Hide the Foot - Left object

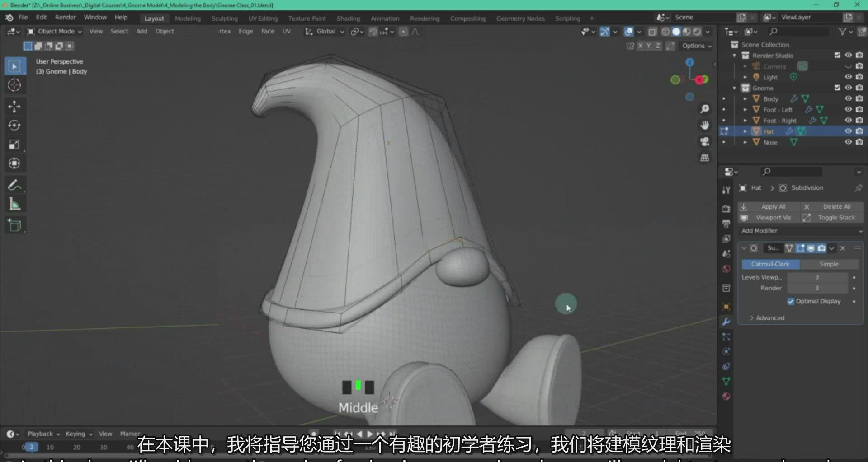pyautogui.click(x=848, y=109)
